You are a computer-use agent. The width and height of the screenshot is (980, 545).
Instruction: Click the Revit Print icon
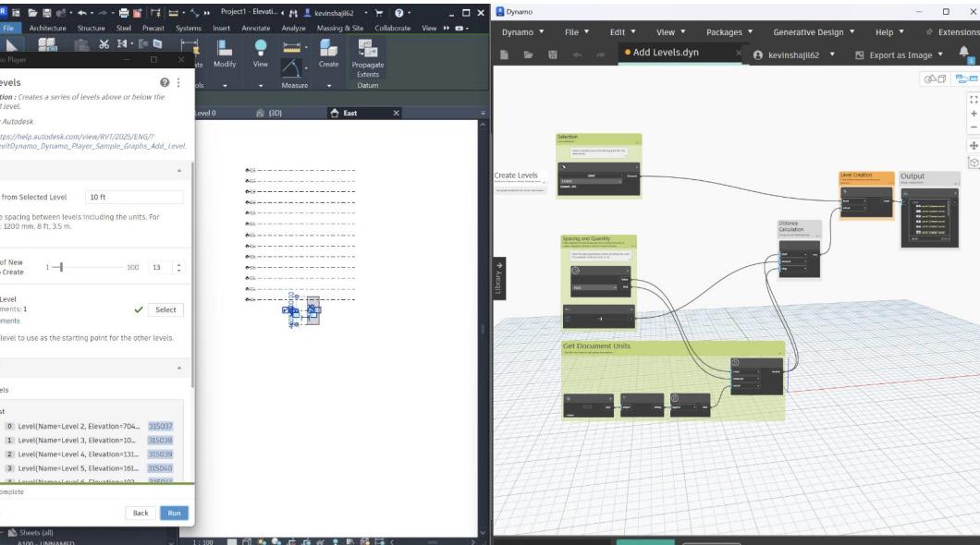click(x=124, y=13)
